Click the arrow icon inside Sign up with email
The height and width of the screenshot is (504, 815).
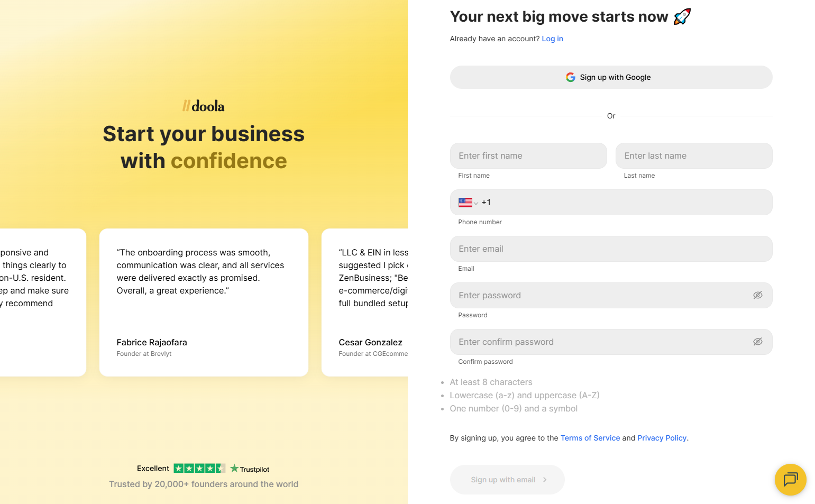click(544, 480)
